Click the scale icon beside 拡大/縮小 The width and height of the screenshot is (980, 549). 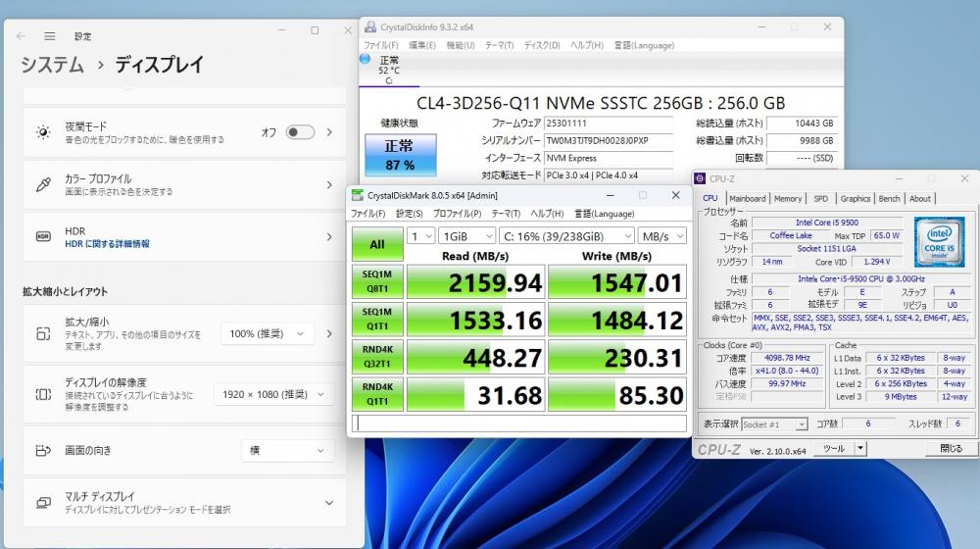click(x=43, y=334)
